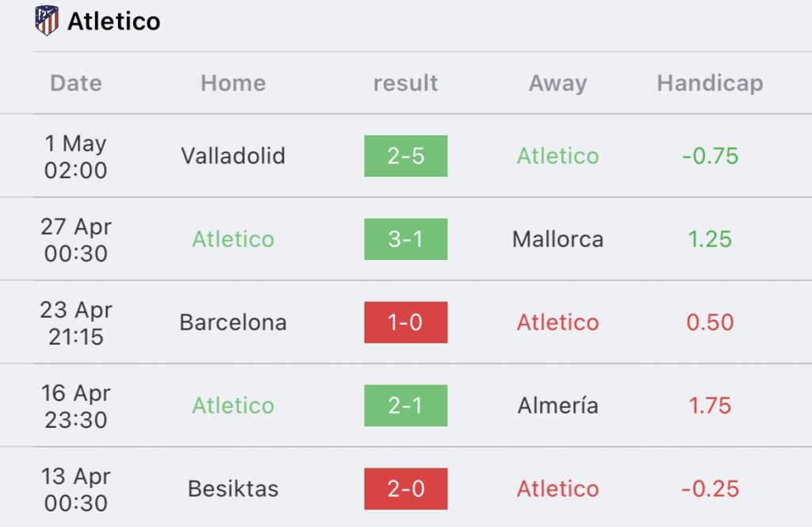Tap the Barcelona home team name
Viewport: 812px width, 527px height.
(x=233, y=323)
